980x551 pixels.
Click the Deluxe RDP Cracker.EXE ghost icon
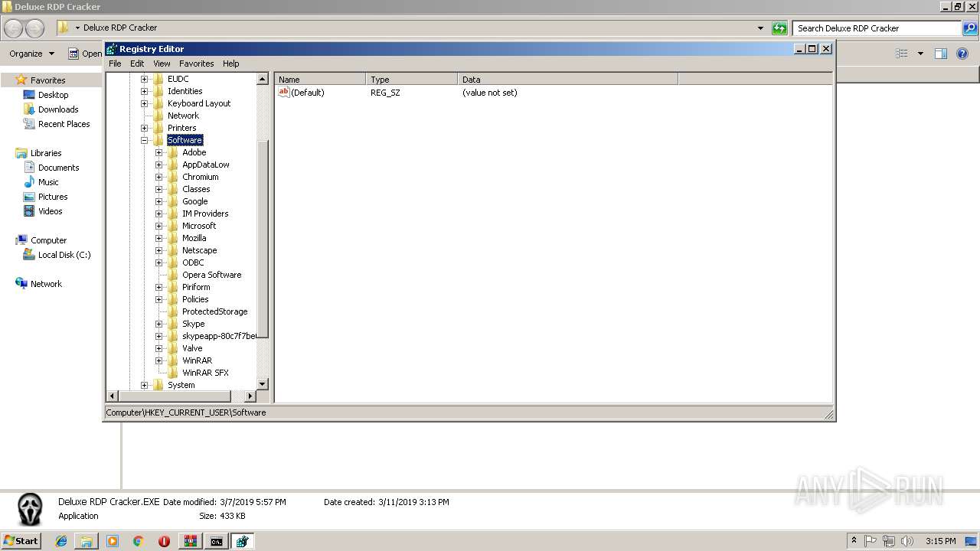[x=30, y=509]
